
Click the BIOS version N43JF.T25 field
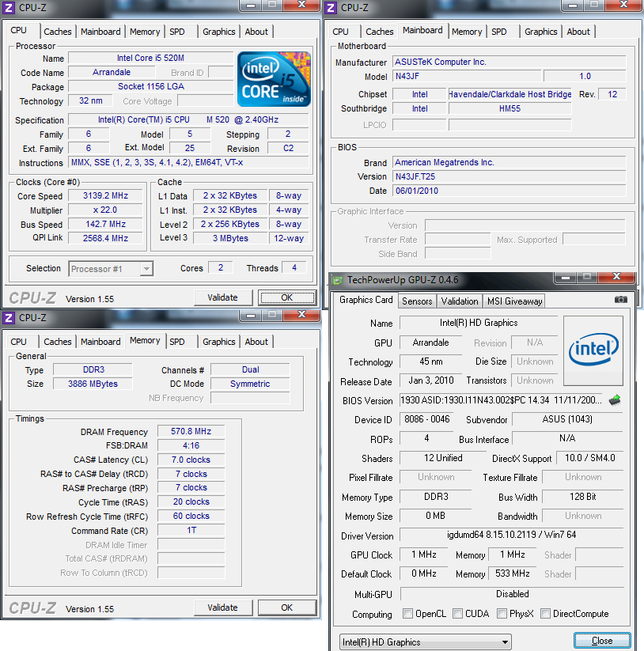(509, 177)
